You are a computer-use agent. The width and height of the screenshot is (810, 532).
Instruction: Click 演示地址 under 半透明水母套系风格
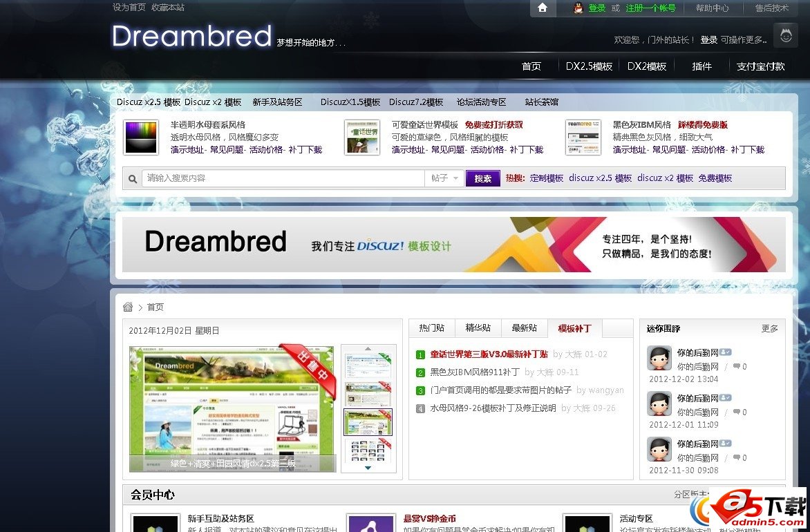pos(187,150)
